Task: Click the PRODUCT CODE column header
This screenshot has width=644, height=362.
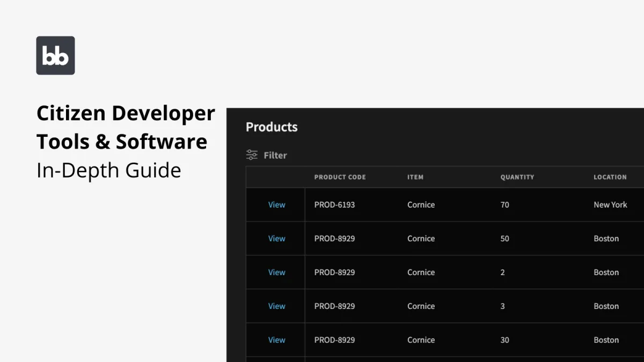Action: point(340,177)
